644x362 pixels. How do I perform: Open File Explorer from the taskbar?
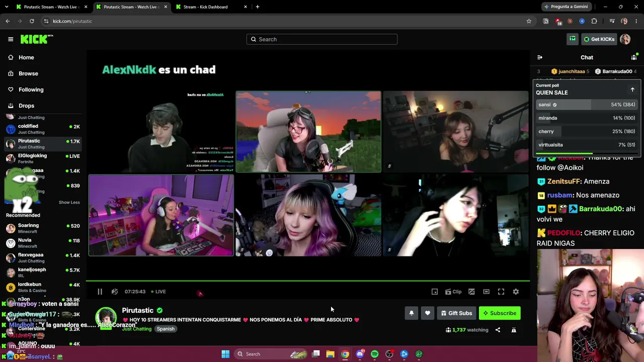click(331, 354)
